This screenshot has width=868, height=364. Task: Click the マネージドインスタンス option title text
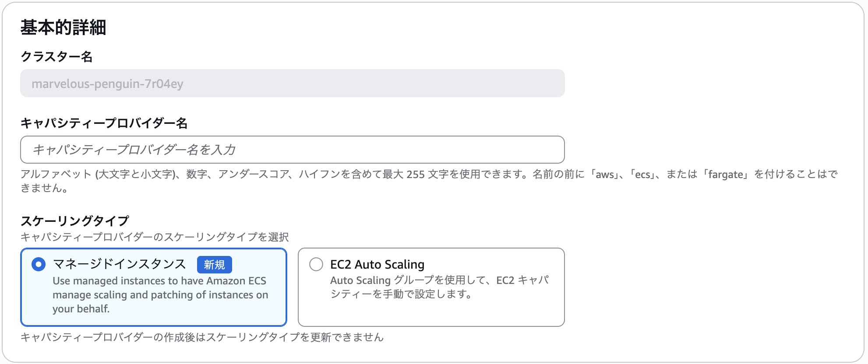pyautogui.click(x=119, y=264)
